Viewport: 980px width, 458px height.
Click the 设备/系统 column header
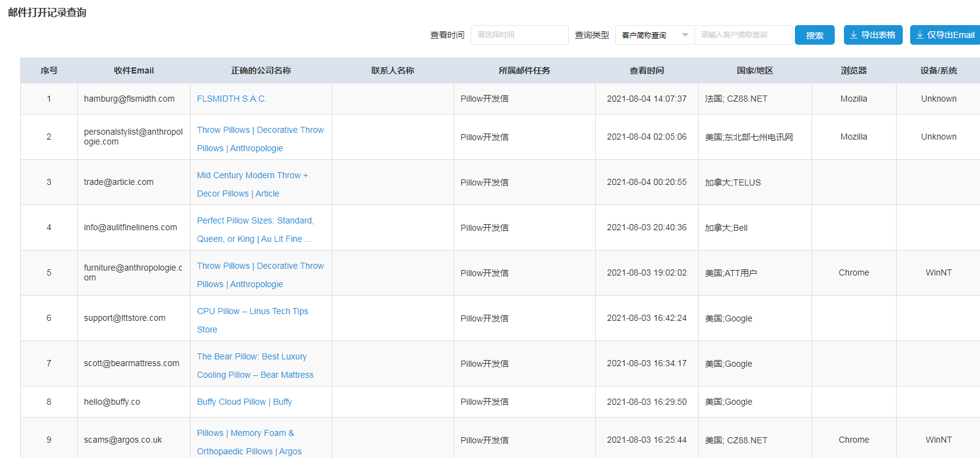938,70
